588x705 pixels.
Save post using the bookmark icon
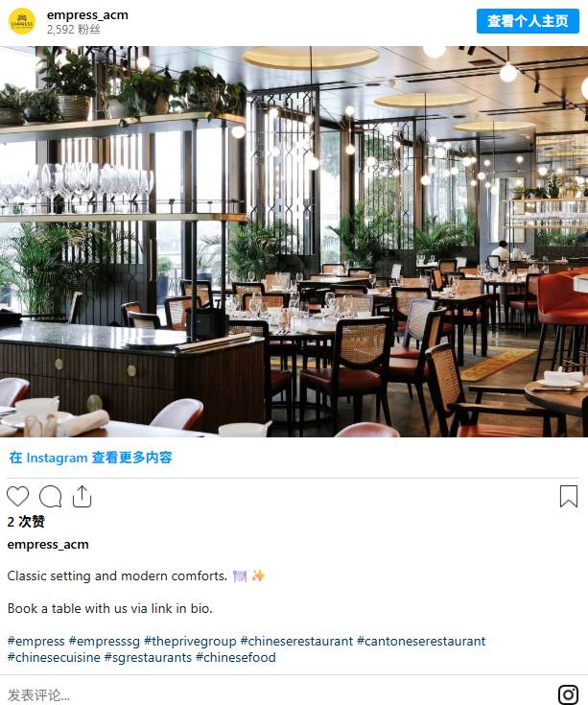click(x=569, y=497)
